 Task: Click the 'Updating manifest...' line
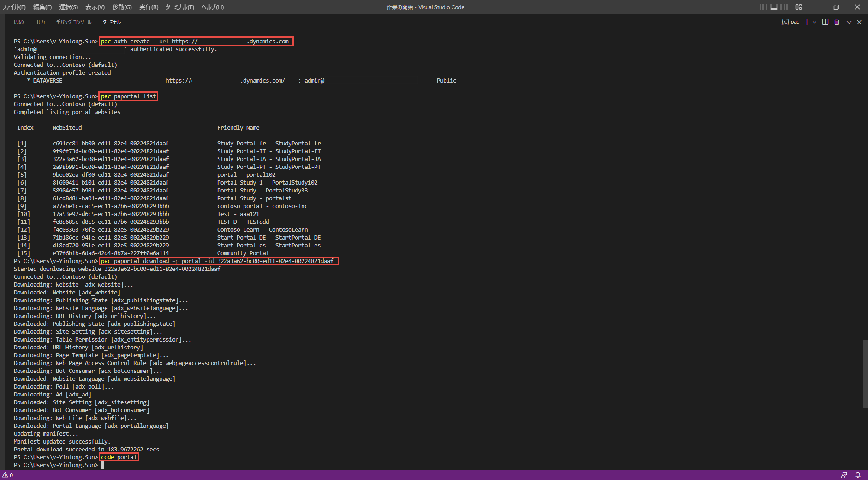(x=46, y=434)
